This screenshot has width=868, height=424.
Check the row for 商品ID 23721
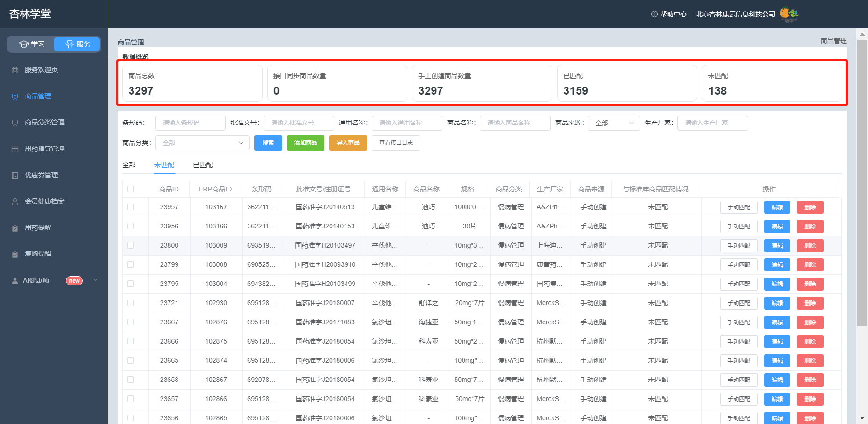(131, 303)
